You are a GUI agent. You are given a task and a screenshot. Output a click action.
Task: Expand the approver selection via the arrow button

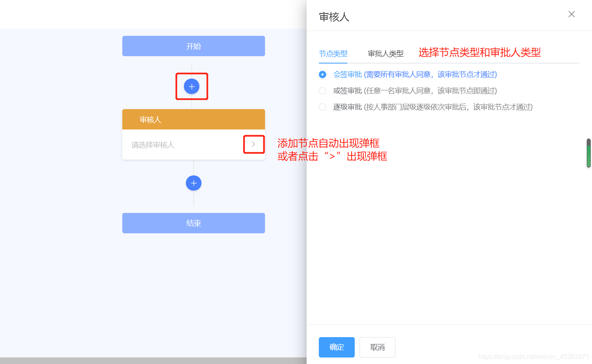pyautogui.click(x=254, y=144)
